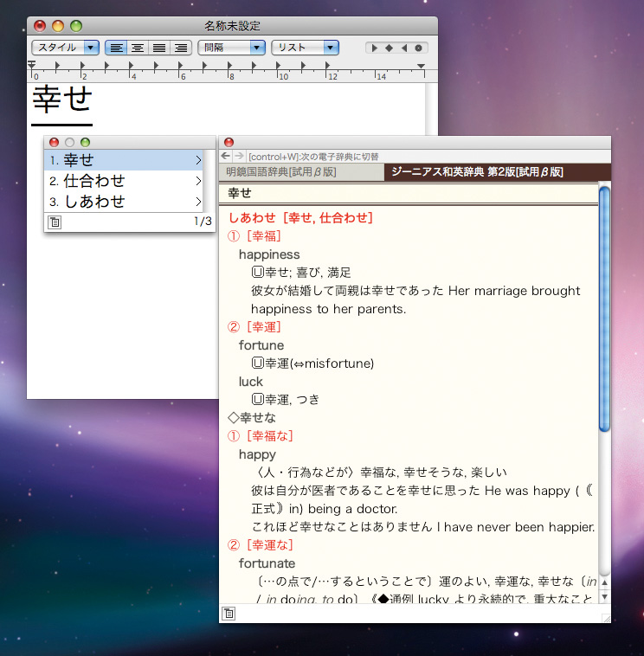Choose candidate 3 しあわせ
Screen dimensions: 644x656
[x=121, y=202]
